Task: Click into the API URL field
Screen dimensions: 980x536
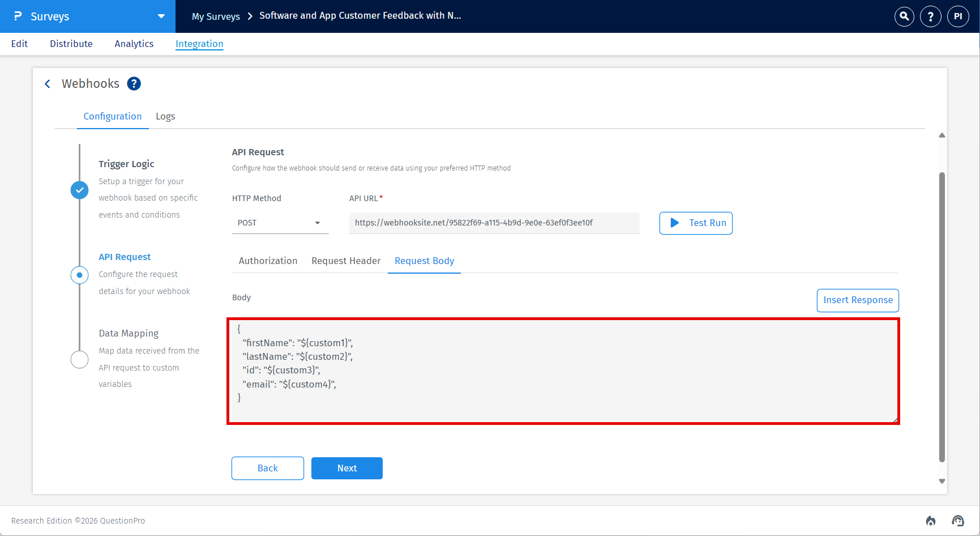Action: tap(494, 223)
